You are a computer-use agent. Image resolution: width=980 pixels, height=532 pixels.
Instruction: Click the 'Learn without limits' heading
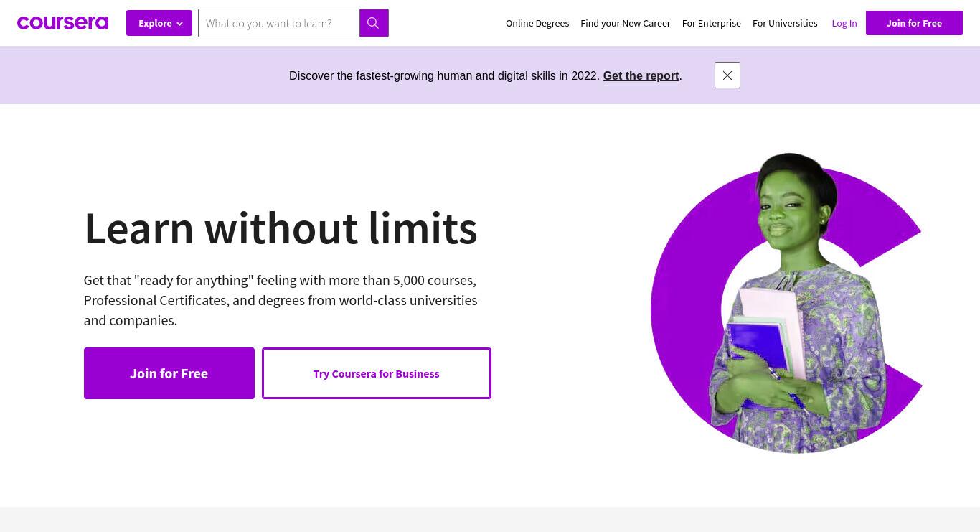point(281,228)
